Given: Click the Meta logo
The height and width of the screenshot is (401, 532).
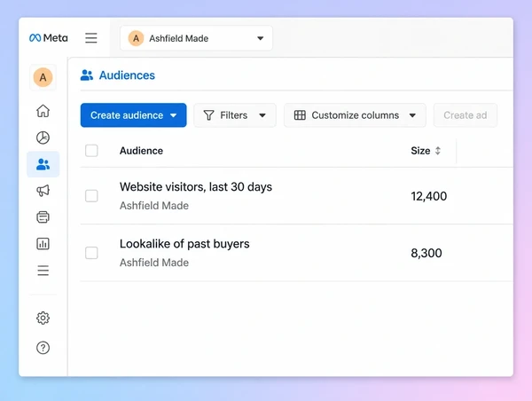Looking at the screenshot, I should pyautogui.click(x=49, y=37).
